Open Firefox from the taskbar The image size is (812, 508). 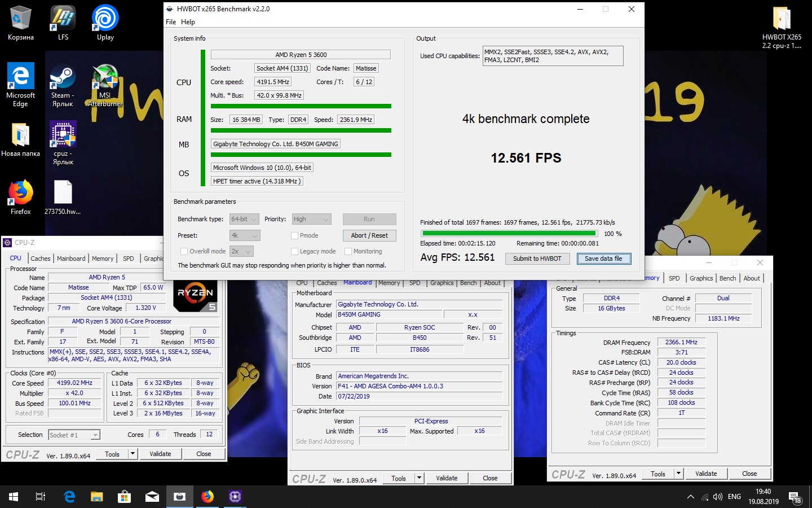[208, 497]
